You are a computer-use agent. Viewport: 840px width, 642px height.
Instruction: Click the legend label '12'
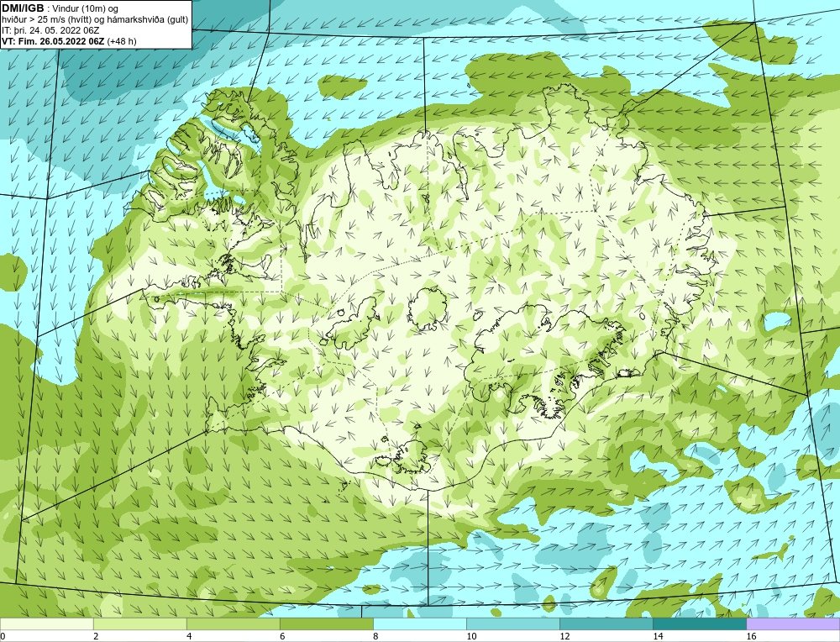pos(564,636)
